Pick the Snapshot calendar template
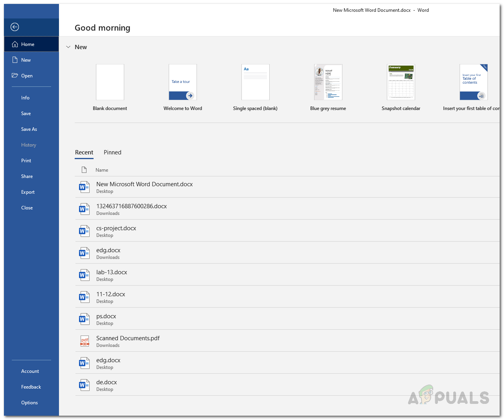Viewport: 504px width, 420px height. (401, 82)
